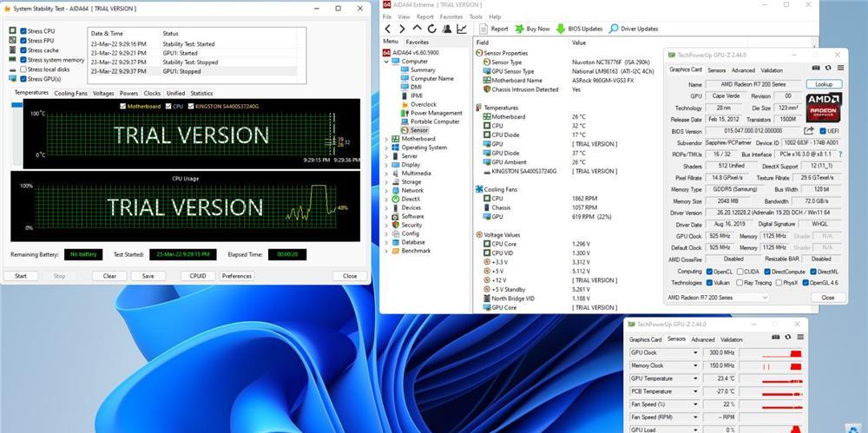Viewport: 868px width, 433px height.
Task: Toggle UEFI checkbox in GPU-Z
Action: pos(823,131)
